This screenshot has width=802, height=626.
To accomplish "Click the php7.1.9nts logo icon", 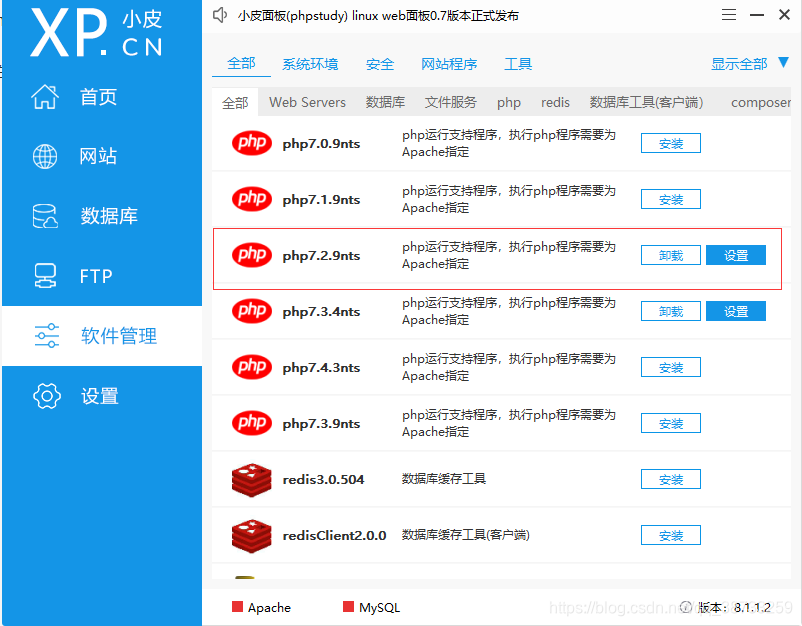I will (252, 198).
